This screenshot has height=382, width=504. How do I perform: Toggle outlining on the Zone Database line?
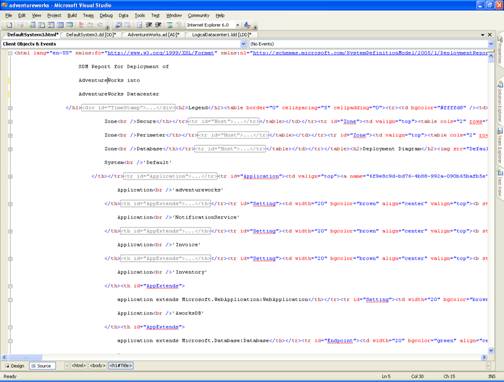[x=10, y=149]
